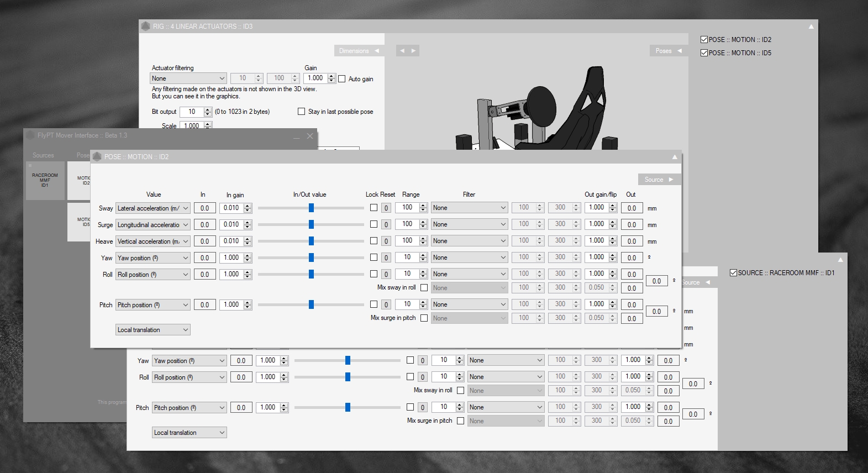Select the RACEROOM MMF ID1 source tile
This screenshot has height=473, width=868.
45,180
